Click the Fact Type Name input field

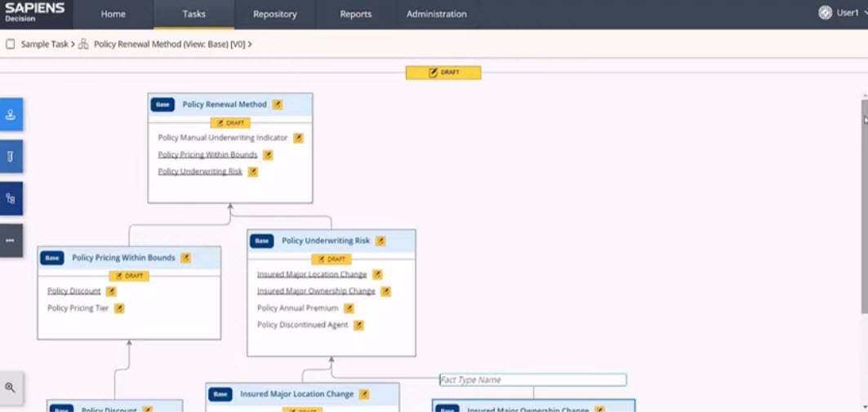(x=532, y=380)
